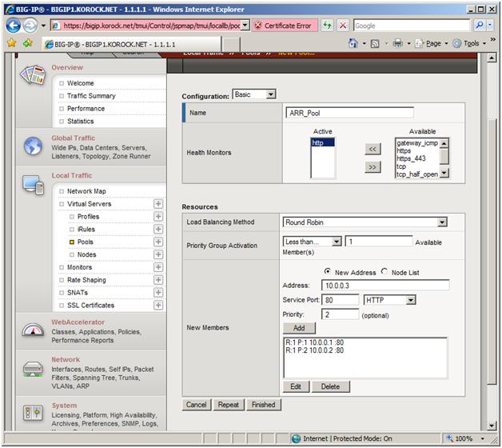
Task: Open the Load Balancing Method dropdown
Action: tap(365, 222)
